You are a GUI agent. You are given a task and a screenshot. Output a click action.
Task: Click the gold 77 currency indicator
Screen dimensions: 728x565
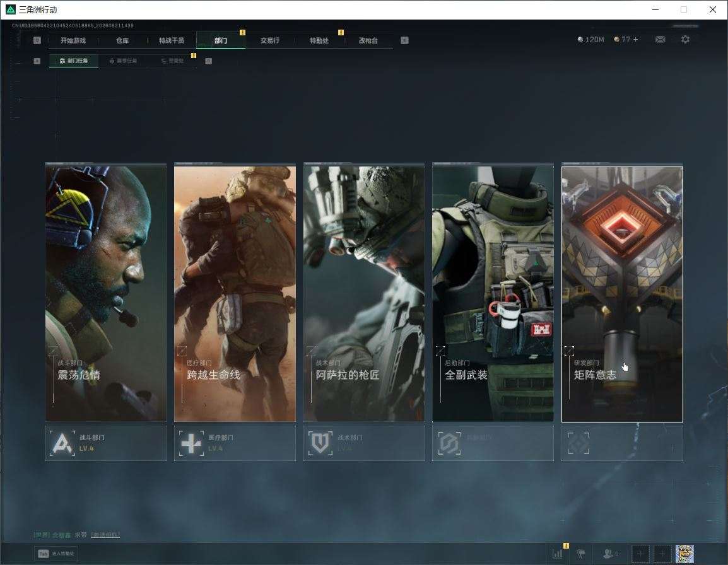[621, 40]
